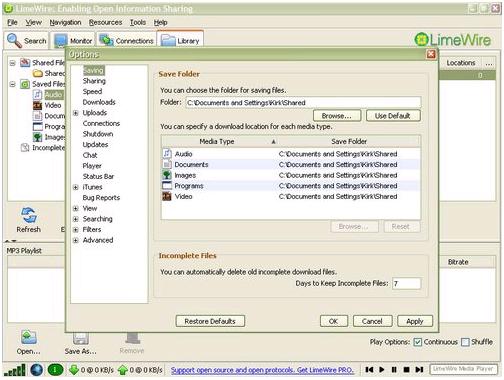The width and height of the screenshot is (504, 380).
Task: Click the Days to Keep Incomplete Files field
Action: click(x=406, y=284)
